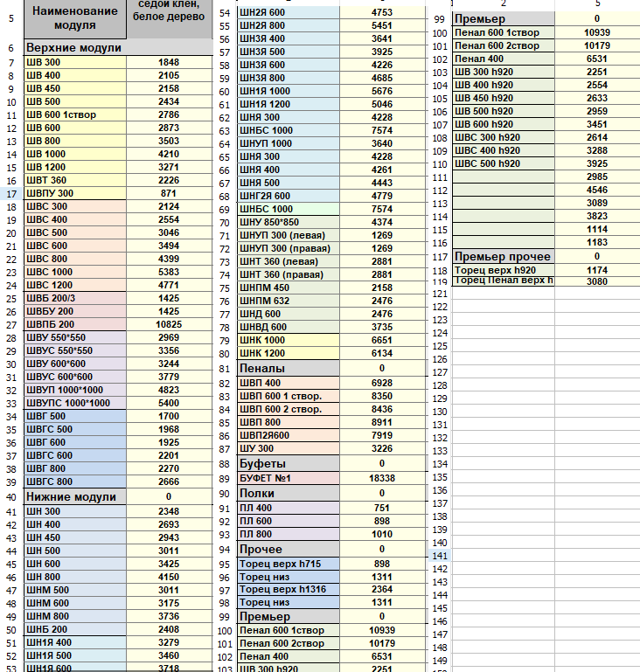Click the "Нижние модули" section header

click(75, 496)
